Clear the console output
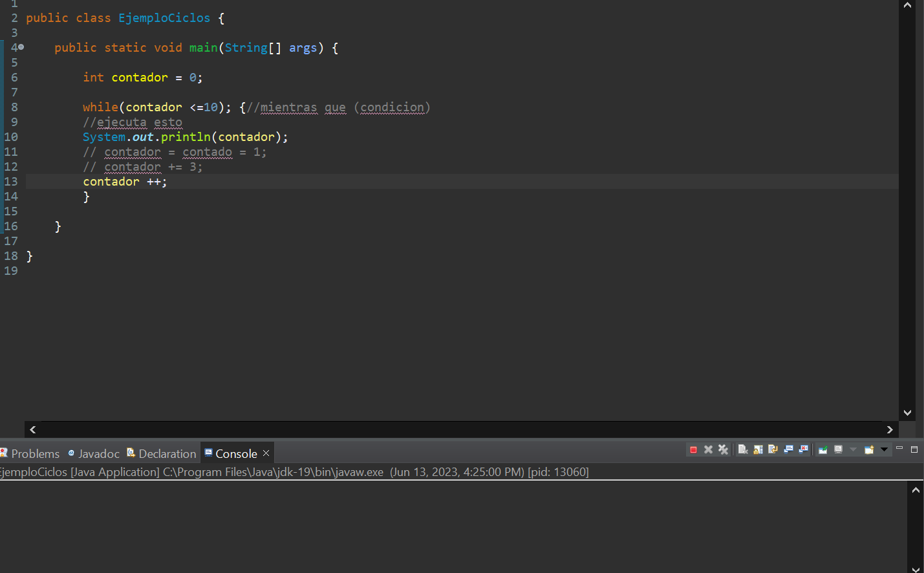The height and width of the screenshot is (573, 924). click(743, 449)
